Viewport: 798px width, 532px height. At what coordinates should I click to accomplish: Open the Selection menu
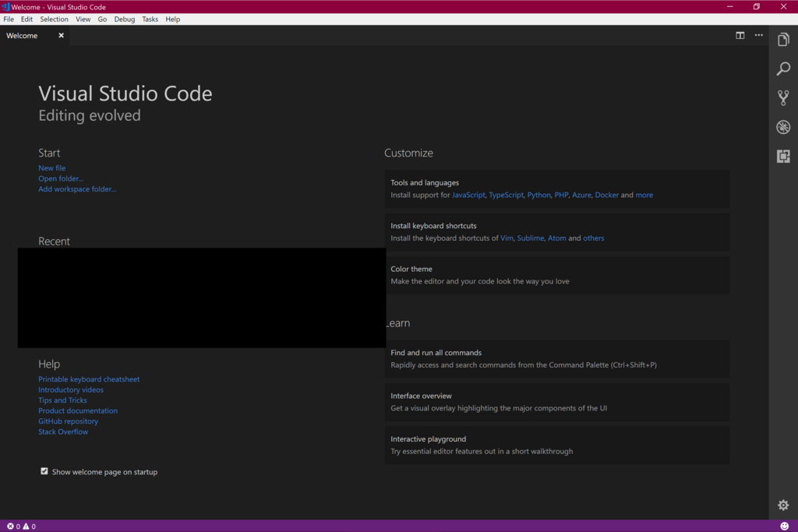(54, 19)
